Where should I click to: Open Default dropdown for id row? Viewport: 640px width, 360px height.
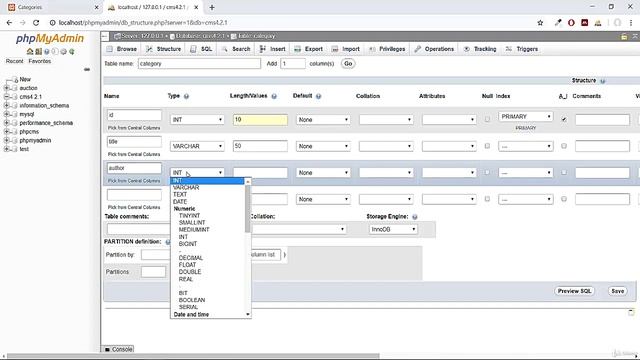tap(323, 120)
